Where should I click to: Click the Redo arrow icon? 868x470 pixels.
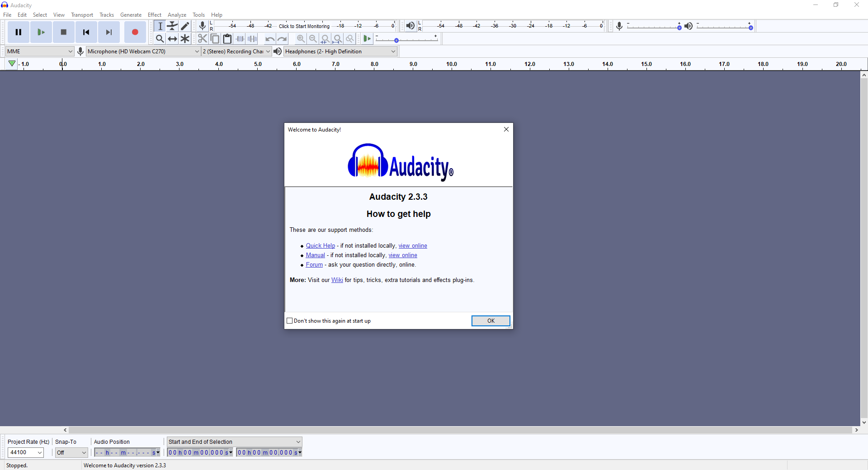pos(283,39)
